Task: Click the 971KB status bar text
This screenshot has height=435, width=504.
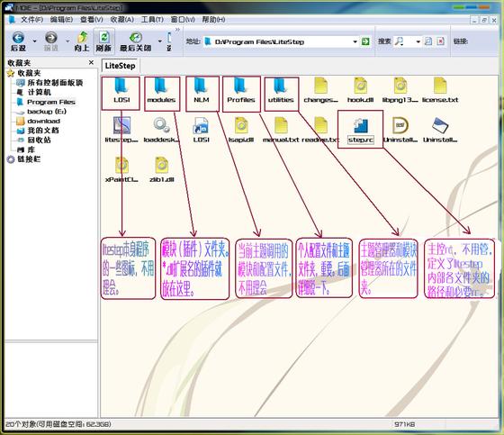Action: click(405, 424)
